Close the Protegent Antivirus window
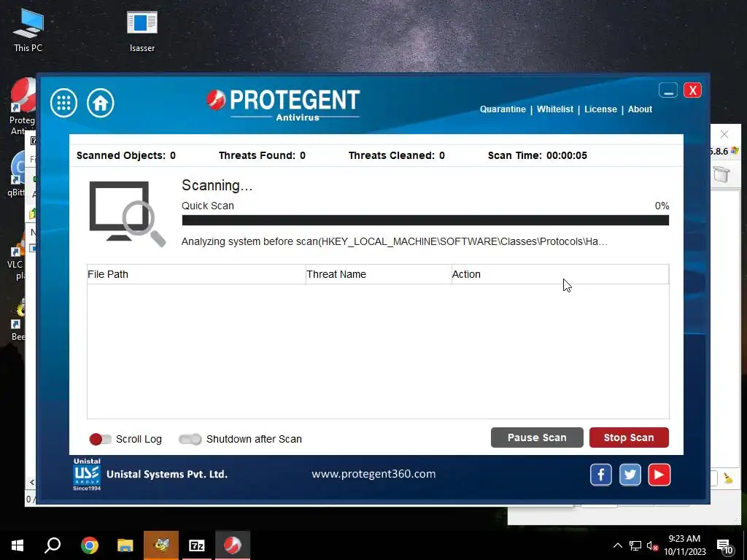 point(692,90)
